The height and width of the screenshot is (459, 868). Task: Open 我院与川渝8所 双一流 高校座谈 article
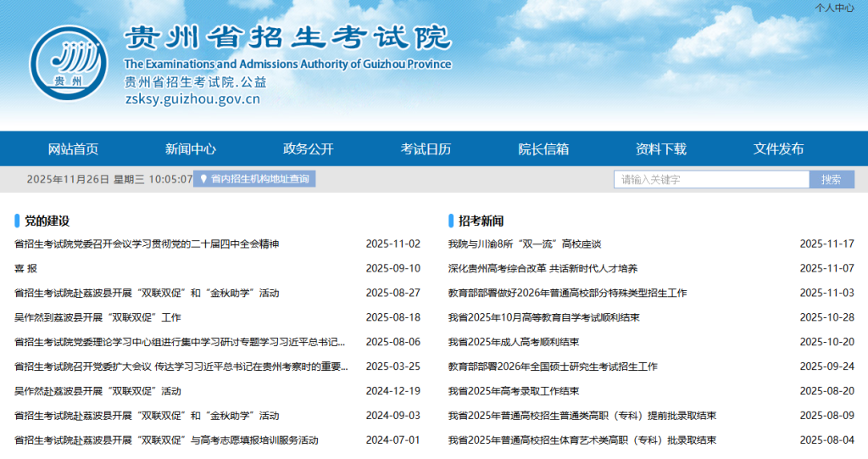click(x=524, y=243)
